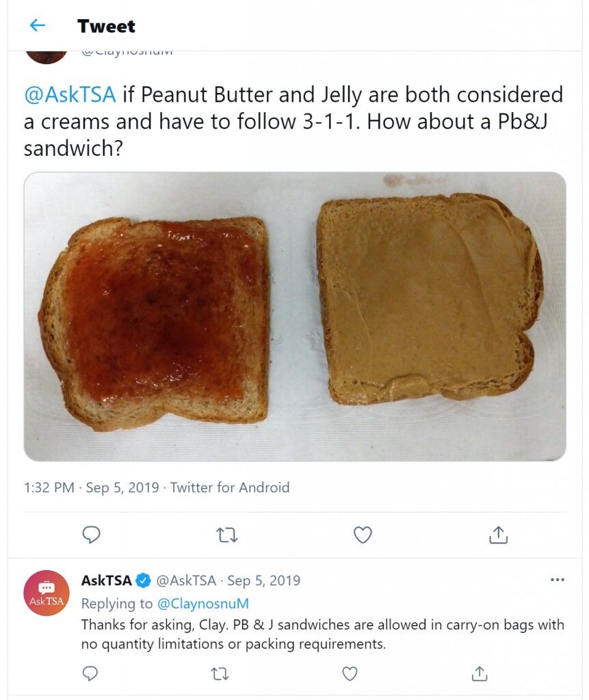Retweet the AskTSA reply
Image resolution: width=589 pixels, height=700 pixels.
220,673
